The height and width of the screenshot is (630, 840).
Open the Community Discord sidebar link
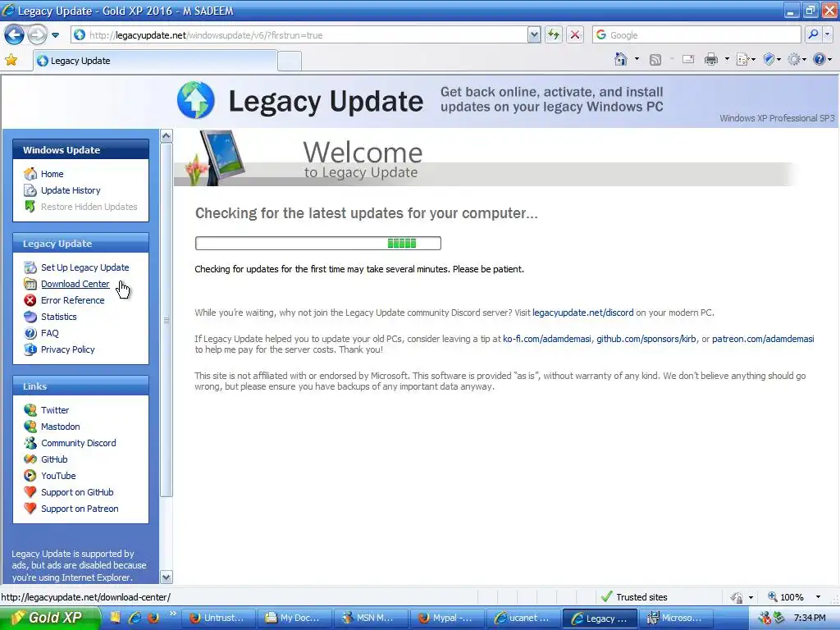tap(78, 443)
